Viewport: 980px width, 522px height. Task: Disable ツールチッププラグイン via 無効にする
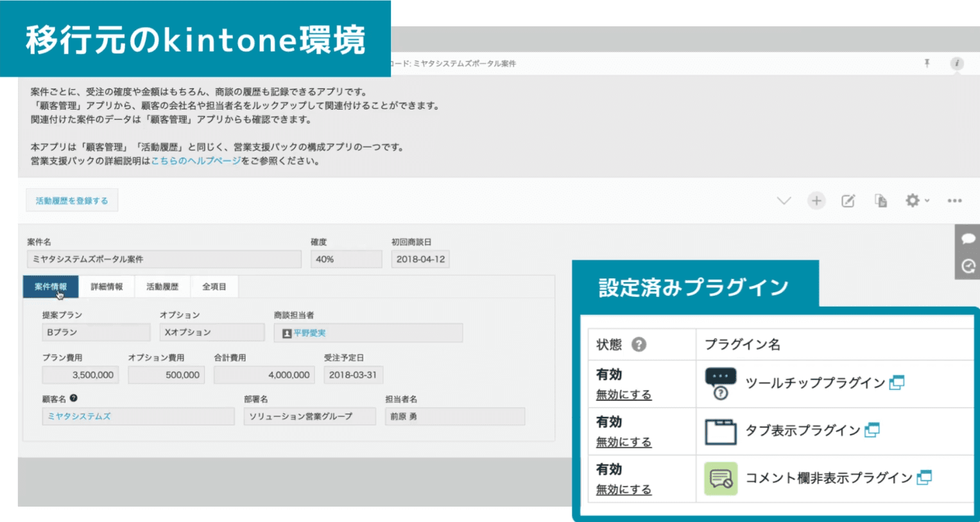tap(623, 395)
